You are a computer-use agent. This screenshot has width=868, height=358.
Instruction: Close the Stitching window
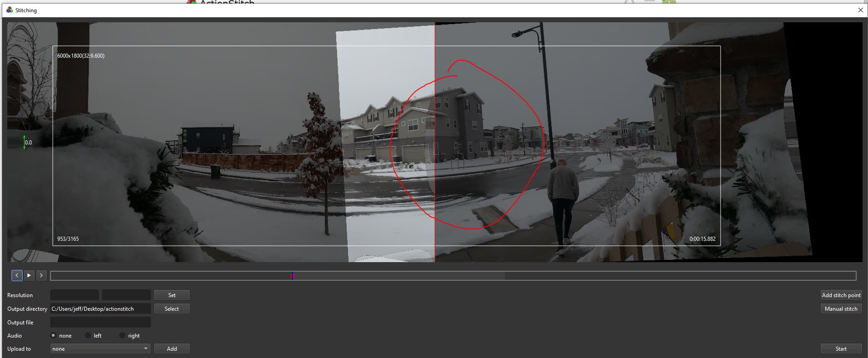tap(860, 10)
